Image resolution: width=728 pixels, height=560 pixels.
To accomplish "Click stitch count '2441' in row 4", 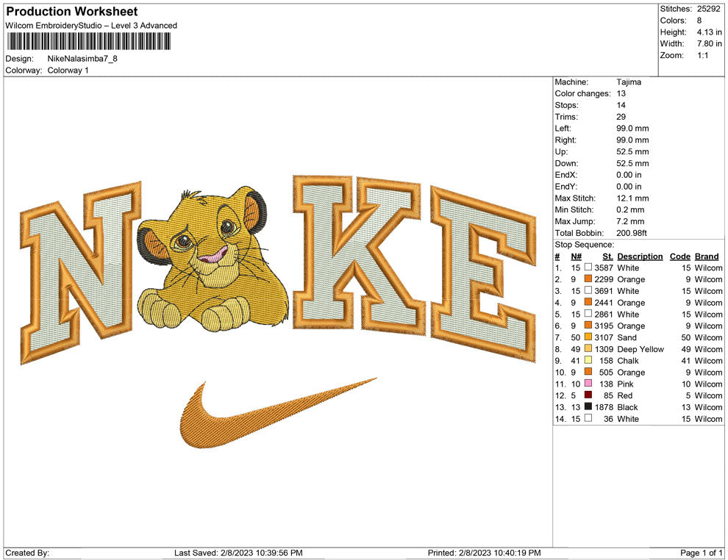I will pos(604,303).
